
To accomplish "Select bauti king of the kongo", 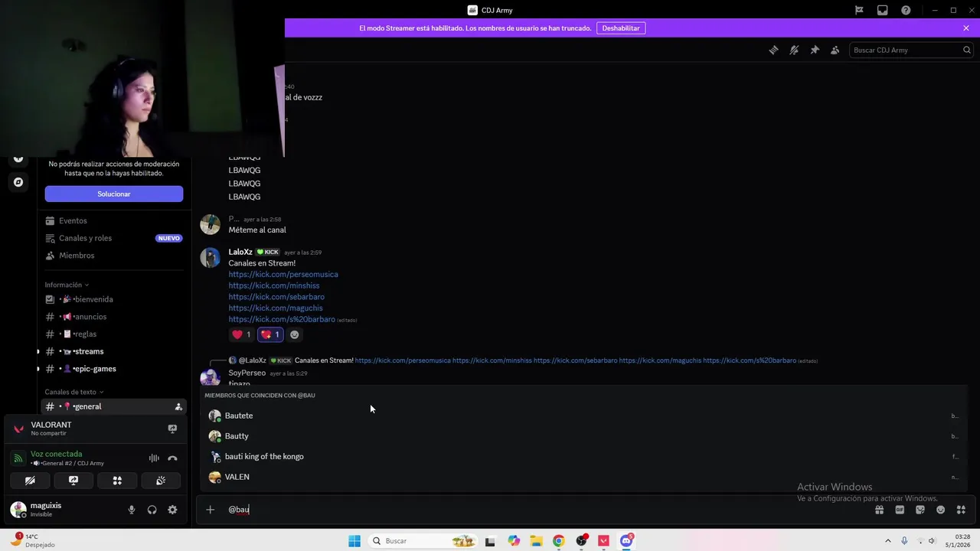I will pyautogui.click(x=583, y=457).
